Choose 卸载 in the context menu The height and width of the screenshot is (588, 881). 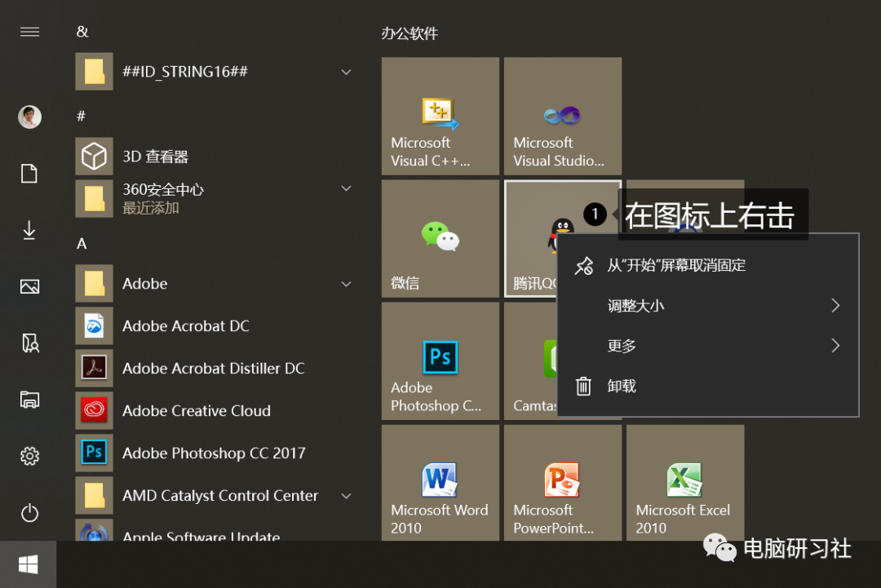point(708,387)
